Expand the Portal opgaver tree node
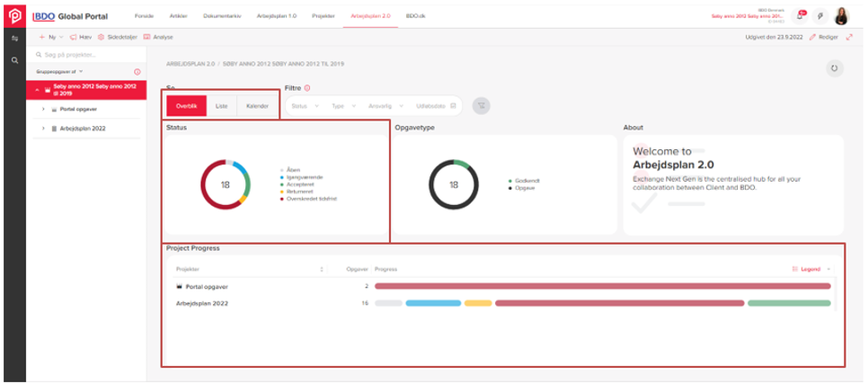Viewport: 868px width, 384px height. tap(43, 109)
